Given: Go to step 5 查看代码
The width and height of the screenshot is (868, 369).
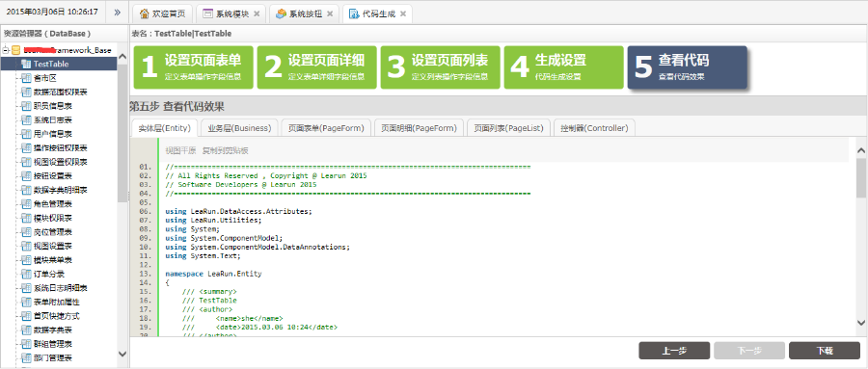Looking at the screenshot, I should [x=687, y=66].
